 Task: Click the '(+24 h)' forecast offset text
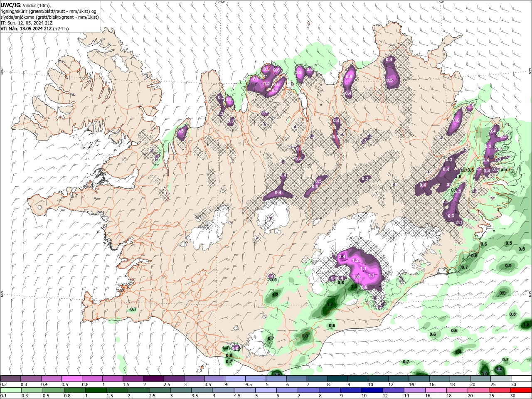[61, 29]
